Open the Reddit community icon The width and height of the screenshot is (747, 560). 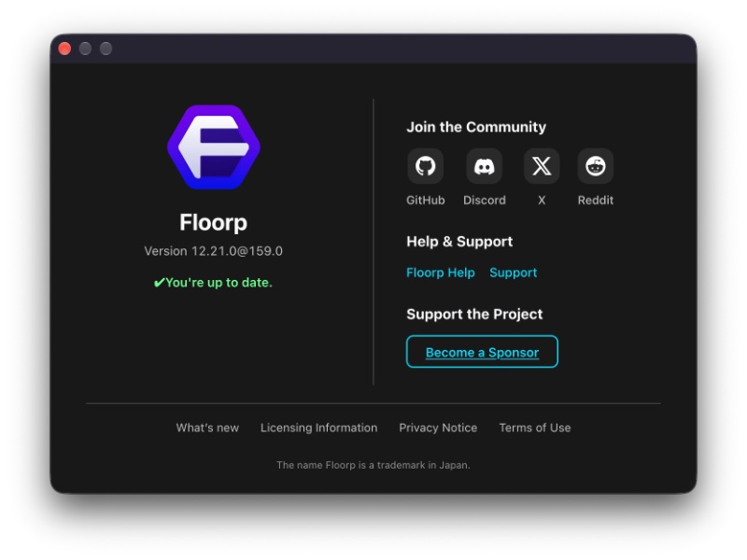596,166
